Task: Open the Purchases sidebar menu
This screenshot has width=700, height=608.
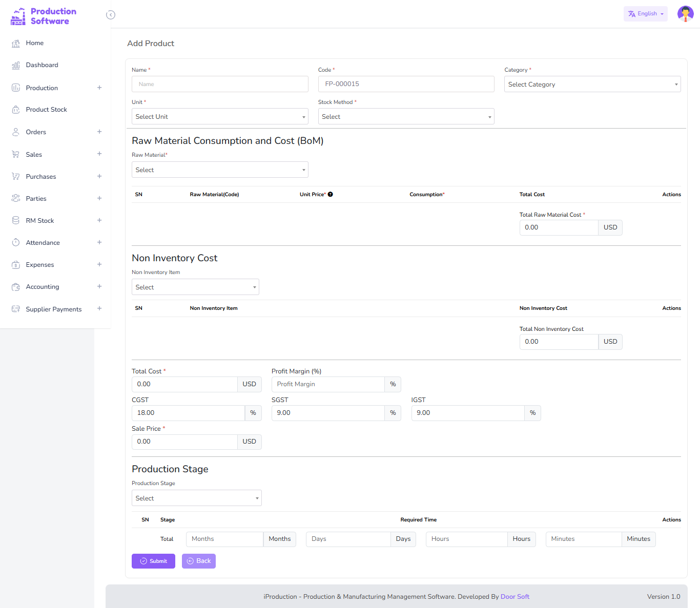Action: pyautogui.click(x=41, y=177)
